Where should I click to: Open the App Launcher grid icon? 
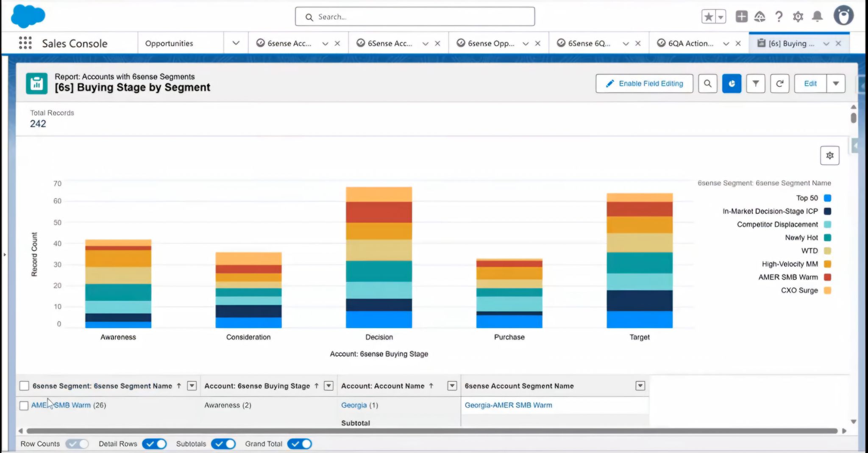tap(25, 43)
